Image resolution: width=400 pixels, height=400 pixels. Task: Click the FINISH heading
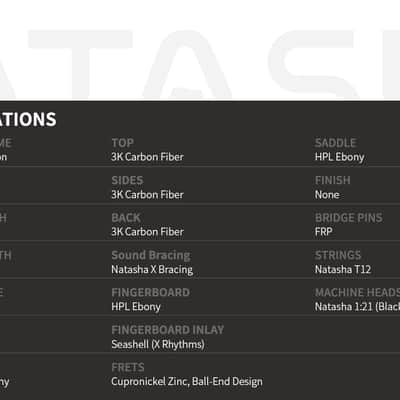pyautogui.click(x=333, y=180)
